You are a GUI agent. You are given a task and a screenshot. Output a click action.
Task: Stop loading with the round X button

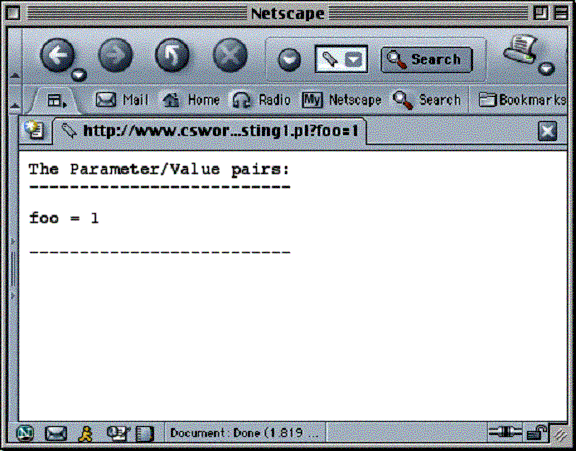[230, 55]
